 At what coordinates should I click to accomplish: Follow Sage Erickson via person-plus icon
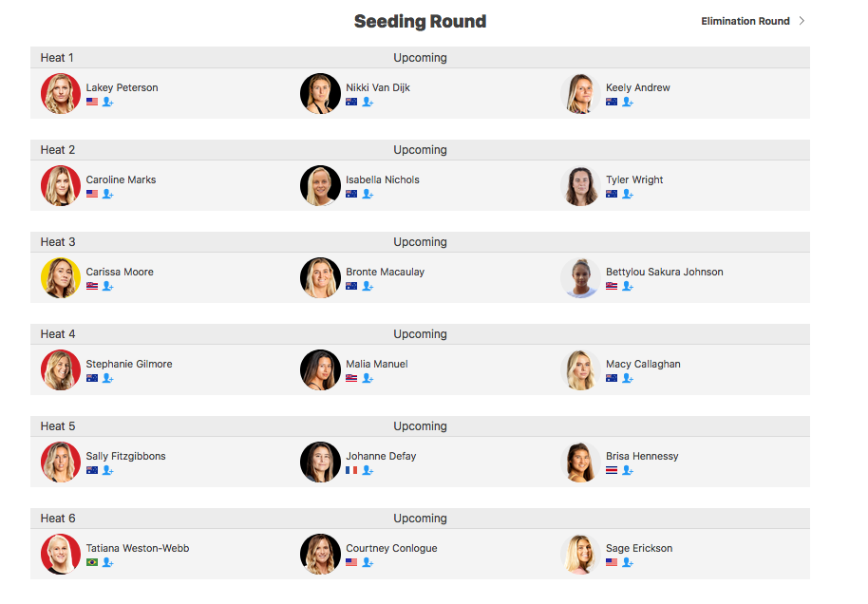coord(628,562)
